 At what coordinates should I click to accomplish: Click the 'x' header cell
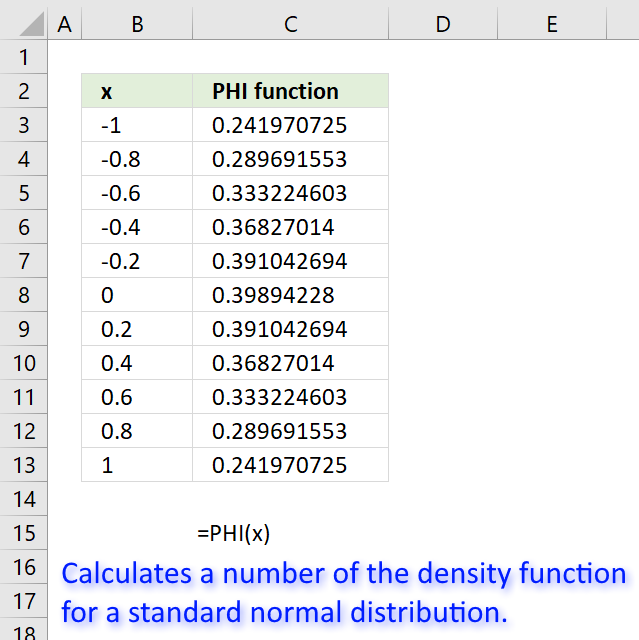point(137,91)
